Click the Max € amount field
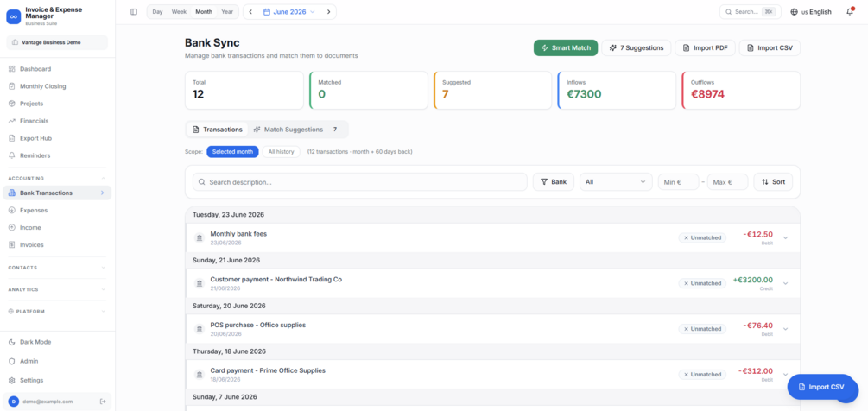Image resolution: width=868 pixels, height=411 pixels. pyautogui.click(x=728, y=181)
